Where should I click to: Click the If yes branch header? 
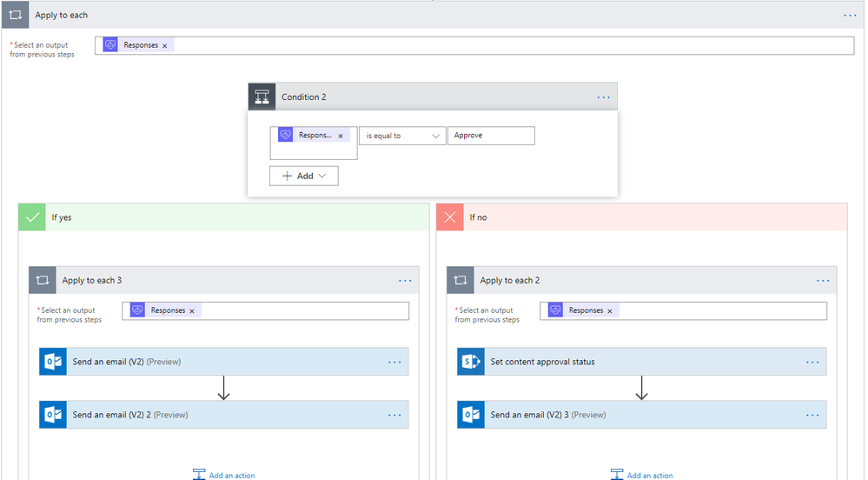coord(223,217)
